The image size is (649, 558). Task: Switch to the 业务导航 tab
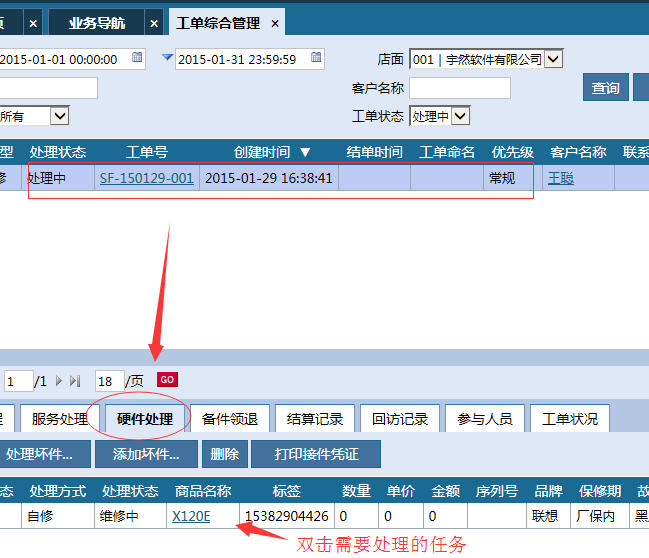click(96, 23)
